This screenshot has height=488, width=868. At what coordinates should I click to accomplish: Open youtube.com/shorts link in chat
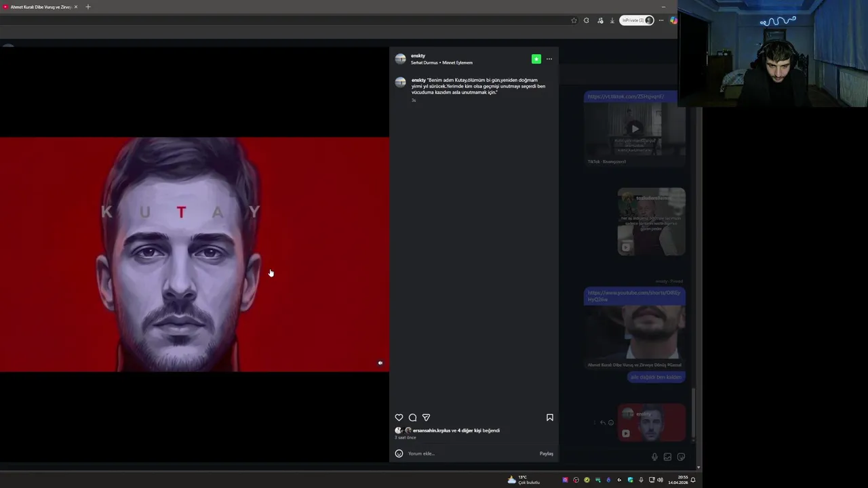pyautogui.click(x=634, y=296)
